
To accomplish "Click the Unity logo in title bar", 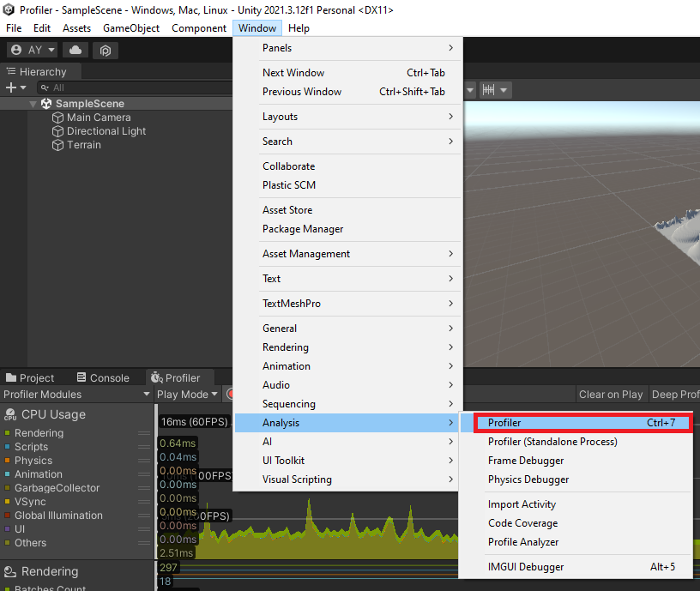I will (9, 9).
